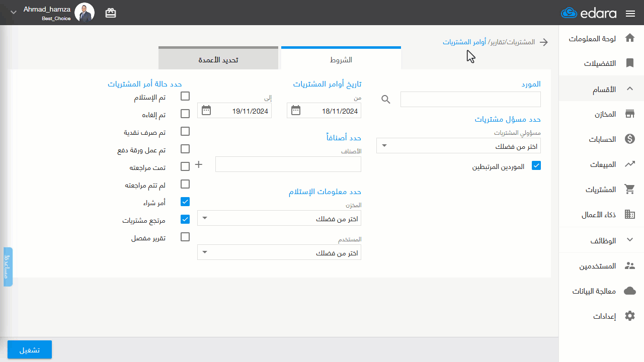Screen dimensions: 644x362
Task: Click the ذكاء الأعمال building icon
Action: tap(629, 215)
